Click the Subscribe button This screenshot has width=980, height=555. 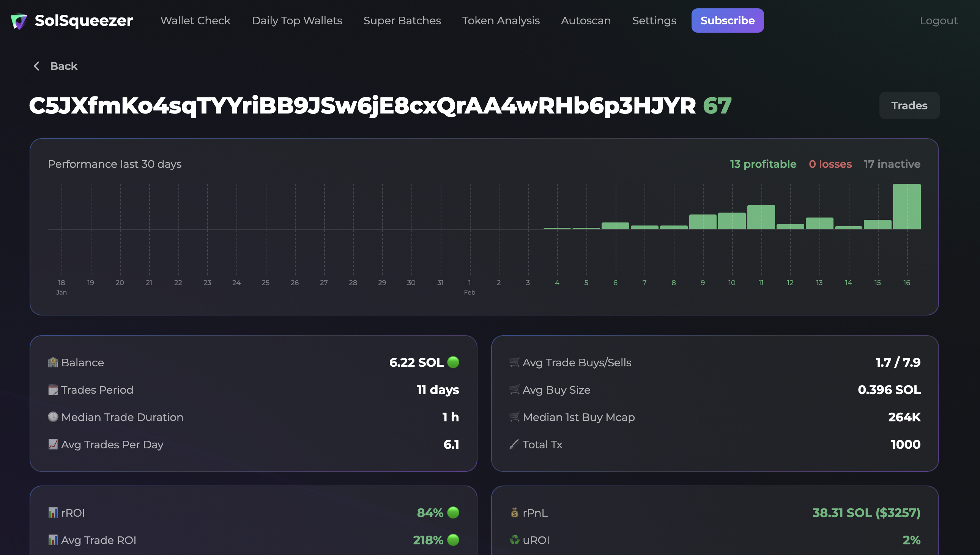[x=727, y=20]
